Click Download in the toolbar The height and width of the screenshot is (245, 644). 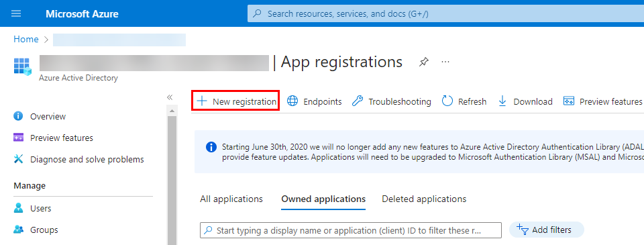pos(525,101)
